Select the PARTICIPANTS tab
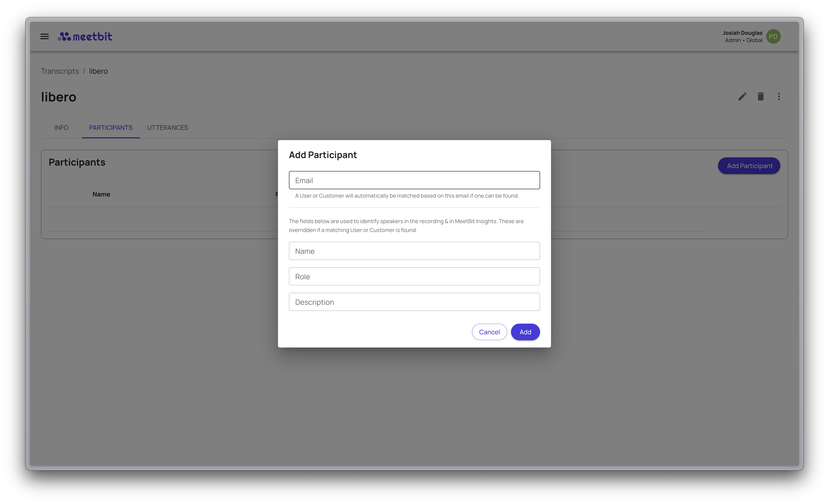 (x=111, y=128)
